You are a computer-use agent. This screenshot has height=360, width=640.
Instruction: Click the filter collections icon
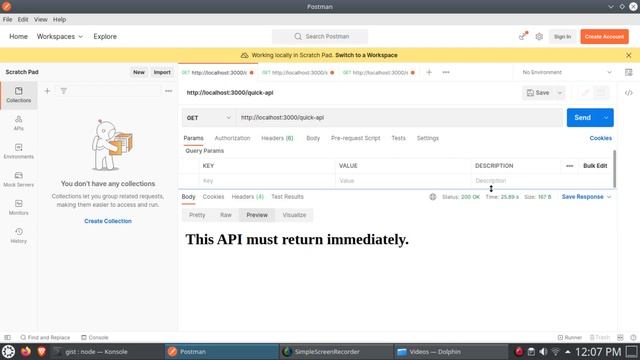pos(64,91)
